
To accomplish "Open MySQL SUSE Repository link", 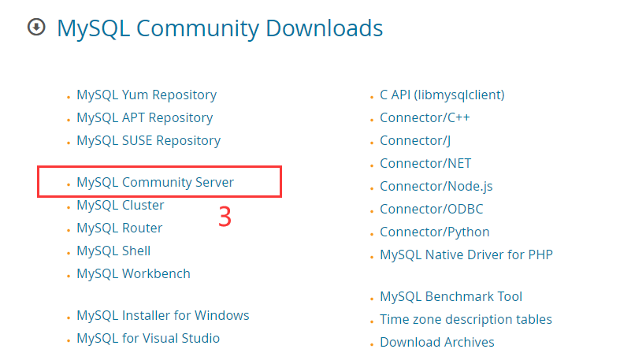I will 149,141.
